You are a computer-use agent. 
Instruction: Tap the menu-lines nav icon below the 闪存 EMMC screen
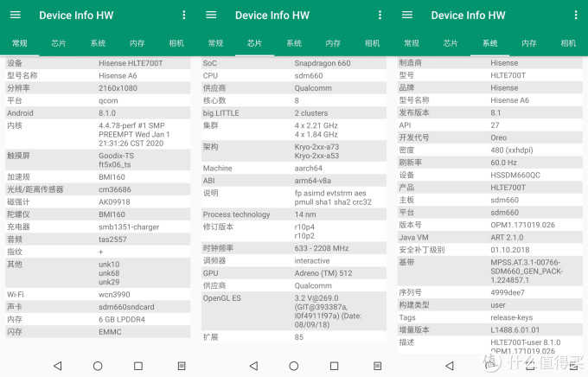182,366
